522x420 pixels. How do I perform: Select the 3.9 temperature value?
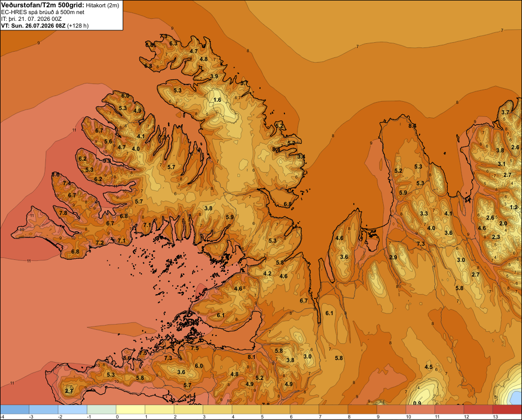point(214,76)
